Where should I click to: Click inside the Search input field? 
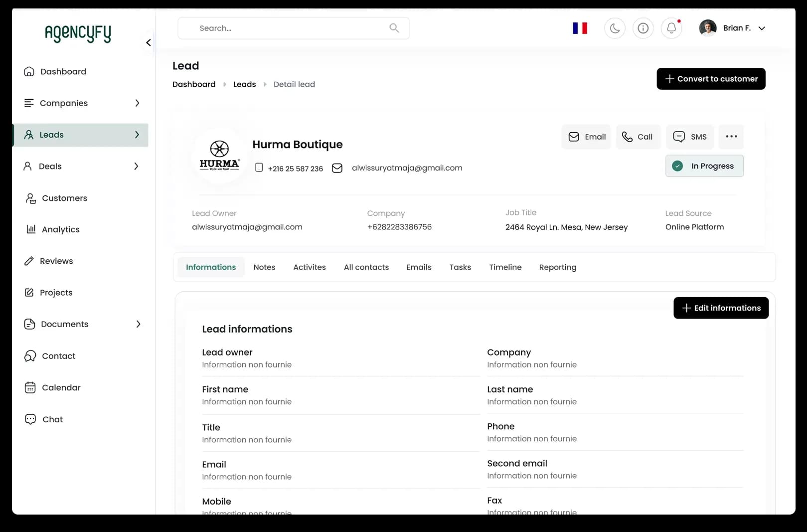[x=284, y=28]
